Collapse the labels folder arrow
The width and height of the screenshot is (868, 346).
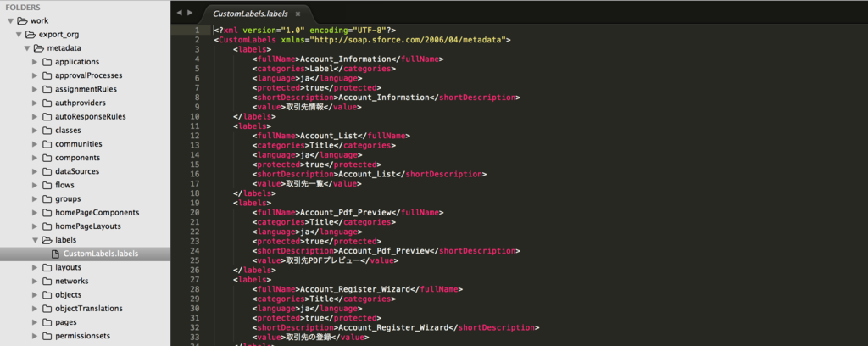tap(35, 240)
